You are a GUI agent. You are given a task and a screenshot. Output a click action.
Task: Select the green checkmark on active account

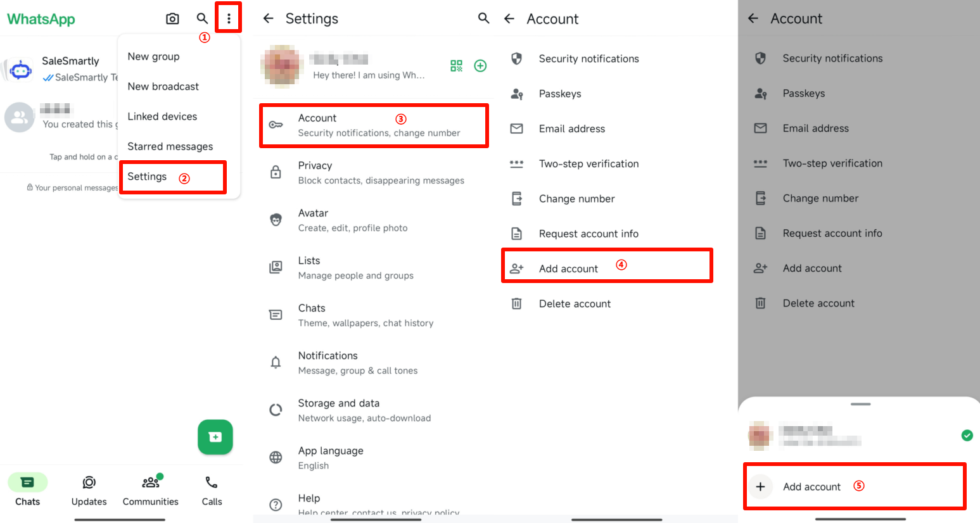(x=967, y=436)
